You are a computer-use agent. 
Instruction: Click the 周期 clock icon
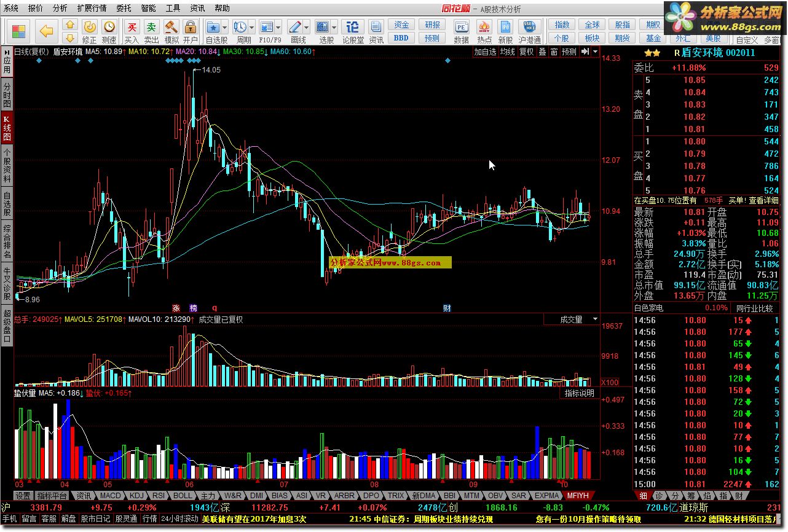(240, 27)
